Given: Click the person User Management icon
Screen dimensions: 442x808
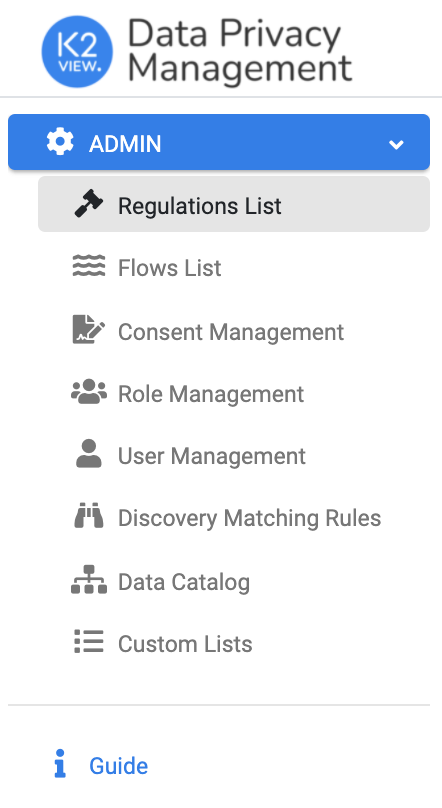Looking at the screenshot, I should pos(89,453).
